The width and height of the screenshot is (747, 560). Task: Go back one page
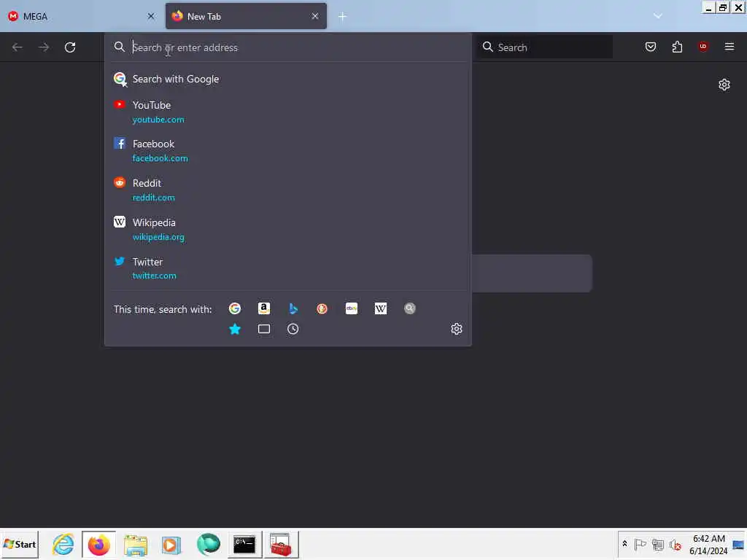[x=18, y=47]
